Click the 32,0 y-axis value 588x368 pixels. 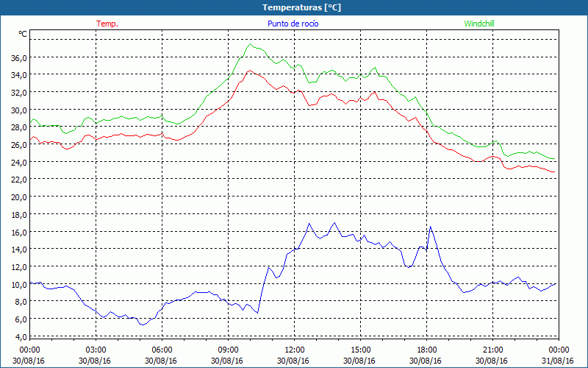pyautogui.click(x=19, y=93)
